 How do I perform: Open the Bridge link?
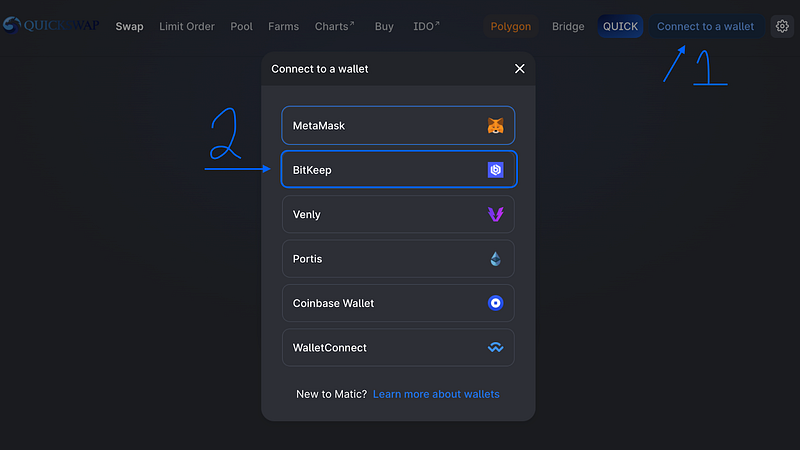(x=568, y=27)
